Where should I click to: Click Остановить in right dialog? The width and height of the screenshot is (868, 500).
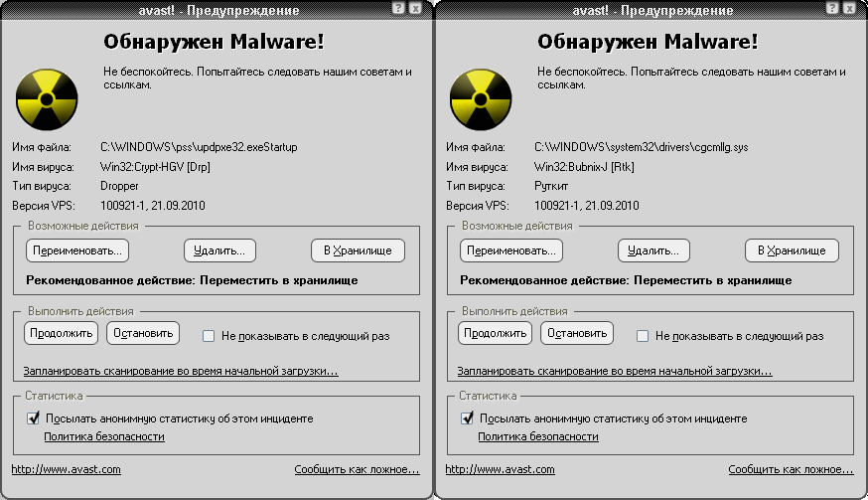click(577, 333)
